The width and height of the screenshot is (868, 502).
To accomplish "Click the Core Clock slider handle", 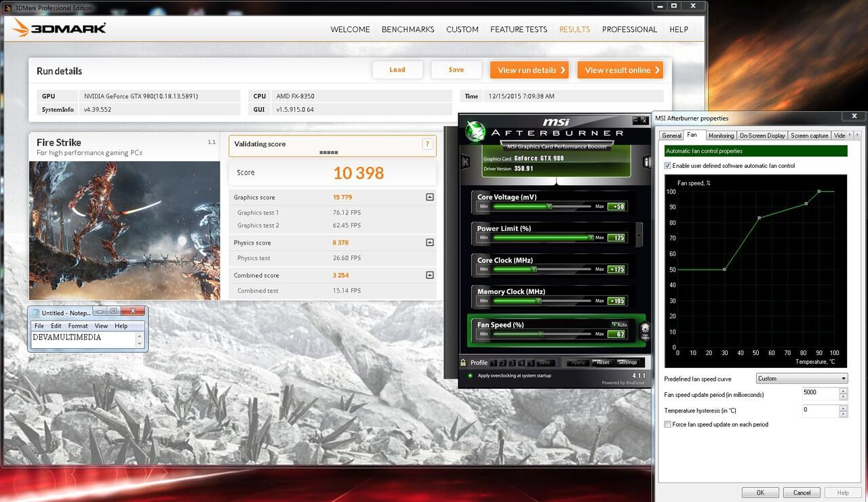I will click(535, 269).
